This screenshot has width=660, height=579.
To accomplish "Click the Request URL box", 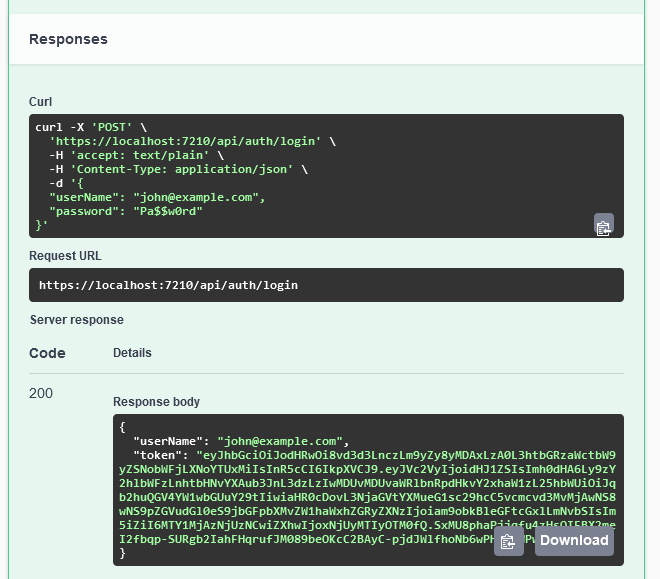I will [326, 285].
